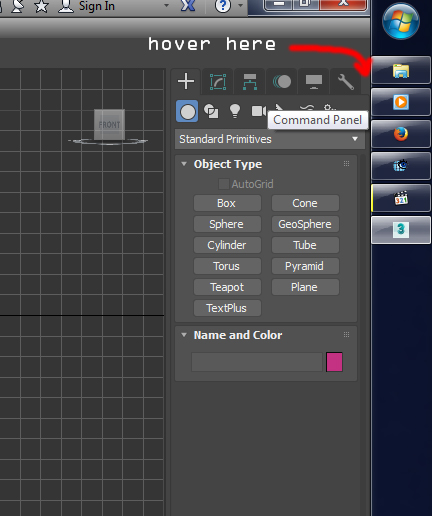Open the Motion panel tab
432x516 pixels.
[282, 82]
